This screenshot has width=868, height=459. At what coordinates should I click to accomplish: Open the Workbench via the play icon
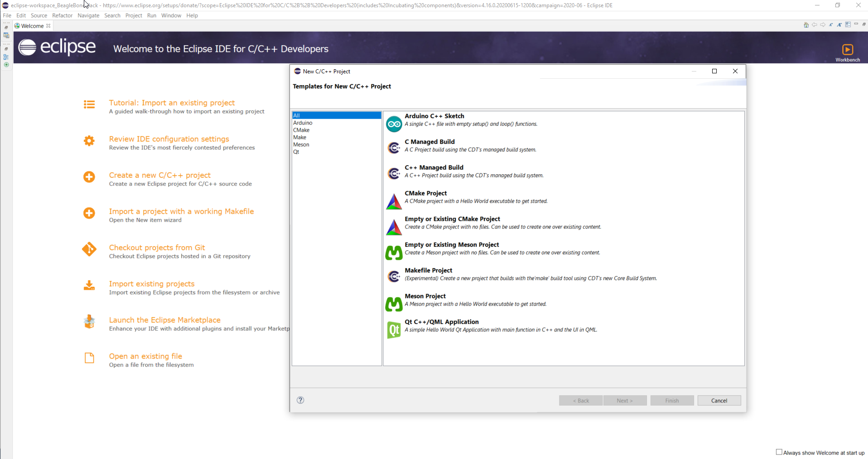(x=848, y=49)
